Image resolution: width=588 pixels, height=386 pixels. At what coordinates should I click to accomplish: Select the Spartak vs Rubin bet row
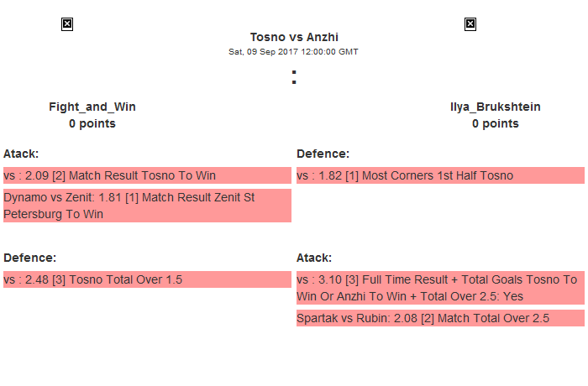click(x=440, y=318)
